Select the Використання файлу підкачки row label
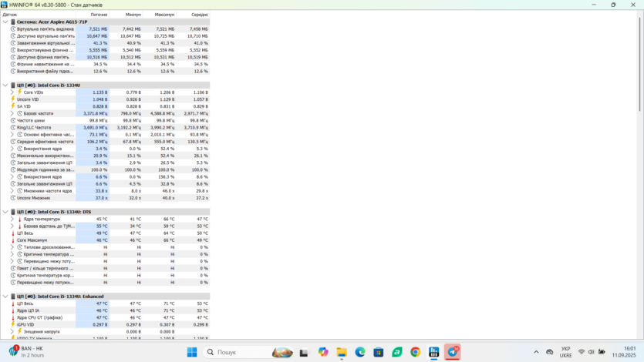 pyautogui.click(x=46, y=72)
